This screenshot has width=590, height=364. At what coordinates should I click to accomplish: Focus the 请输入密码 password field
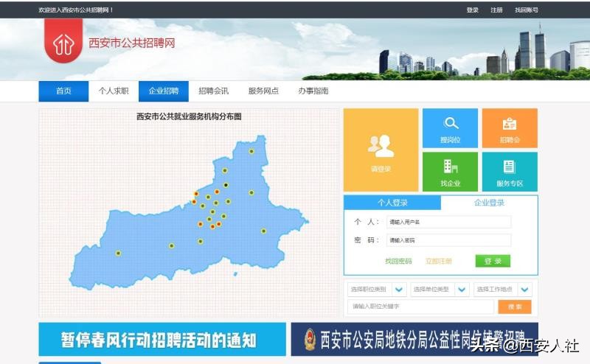[x=449, y=240]
